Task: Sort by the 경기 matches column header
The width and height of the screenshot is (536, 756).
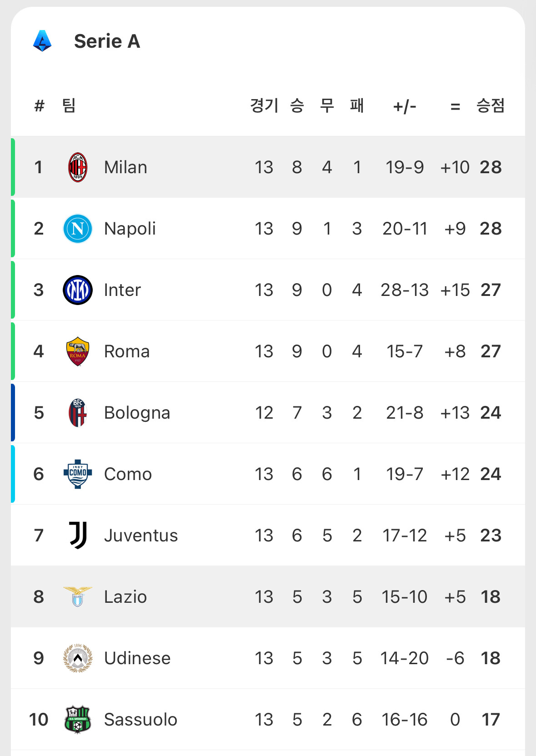Action: 264,106
